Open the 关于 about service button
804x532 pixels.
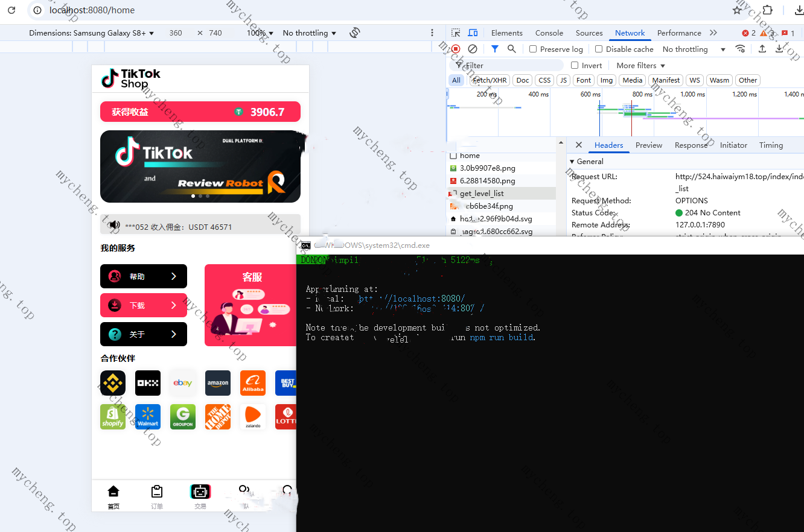(x=144, y=334)
